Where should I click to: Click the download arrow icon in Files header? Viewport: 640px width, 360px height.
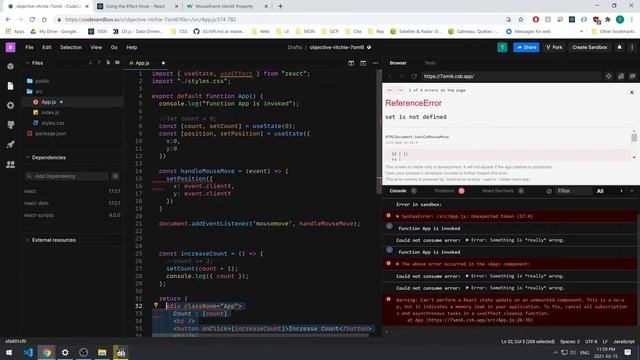(x=90, y=63)
